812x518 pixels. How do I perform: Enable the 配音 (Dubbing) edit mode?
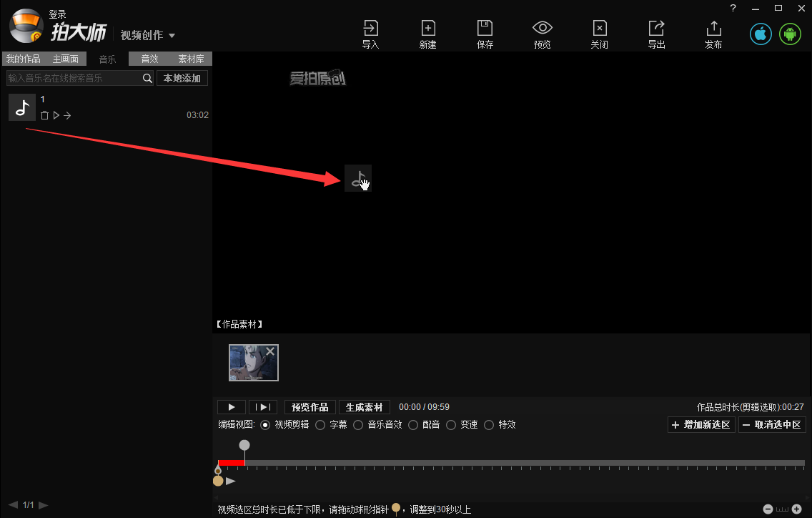(x=413, y=424)
